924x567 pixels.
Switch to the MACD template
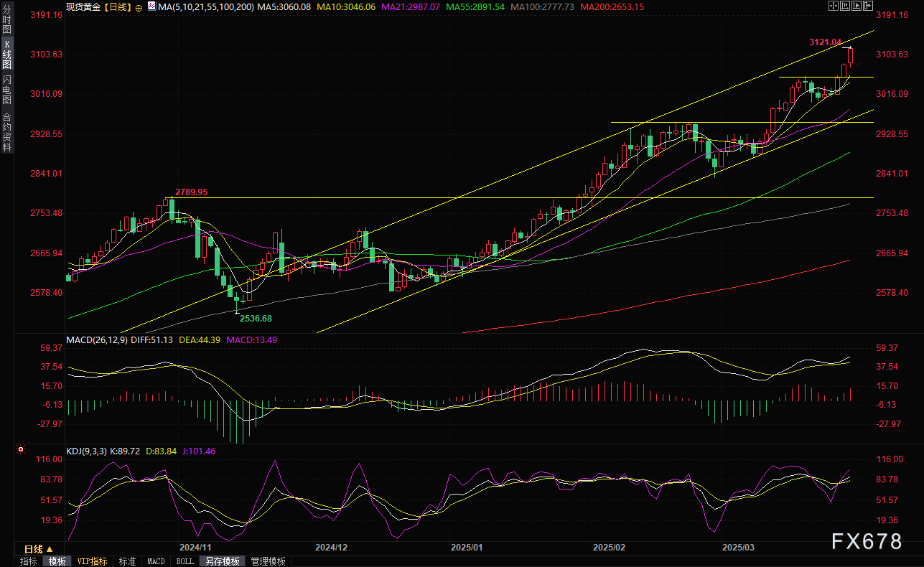click(x=156, y=561)
